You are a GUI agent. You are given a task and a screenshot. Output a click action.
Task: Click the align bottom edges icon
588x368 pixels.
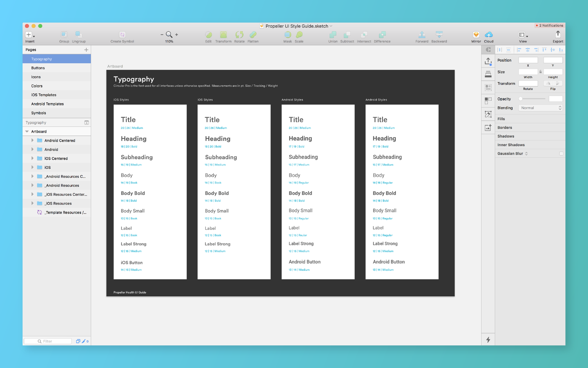(561, 50)
